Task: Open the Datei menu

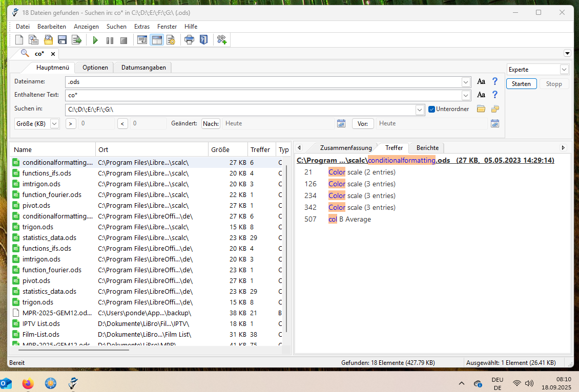Action: pyautogui.click(x=23, y=27)
